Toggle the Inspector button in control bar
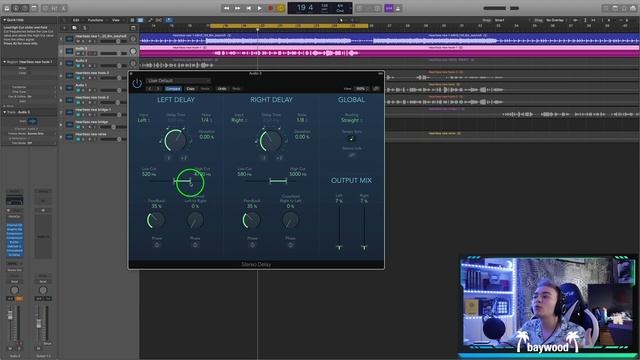 click(16, 8)
